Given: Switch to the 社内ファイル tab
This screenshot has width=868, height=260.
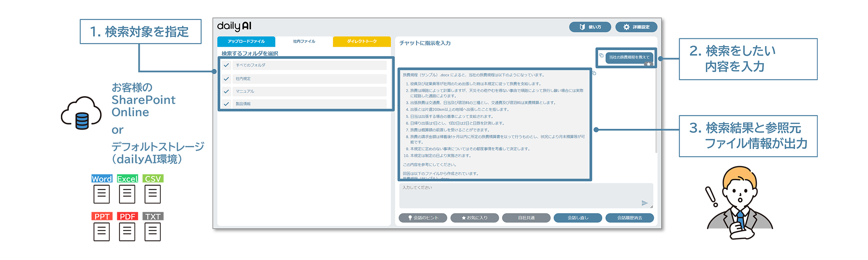Looking at the screenshot, I should pos(304,41).
